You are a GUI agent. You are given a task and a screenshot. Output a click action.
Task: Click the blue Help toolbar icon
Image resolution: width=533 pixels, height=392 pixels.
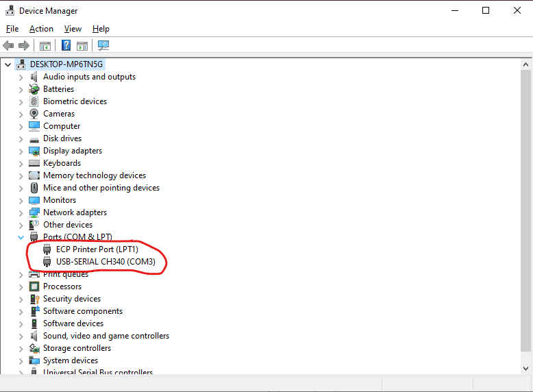click(x=66, y=46)
